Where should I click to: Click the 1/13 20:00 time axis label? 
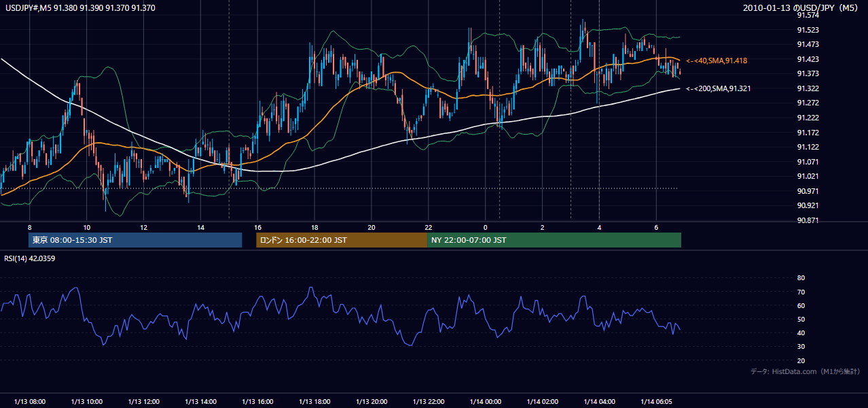click(372, 401)
